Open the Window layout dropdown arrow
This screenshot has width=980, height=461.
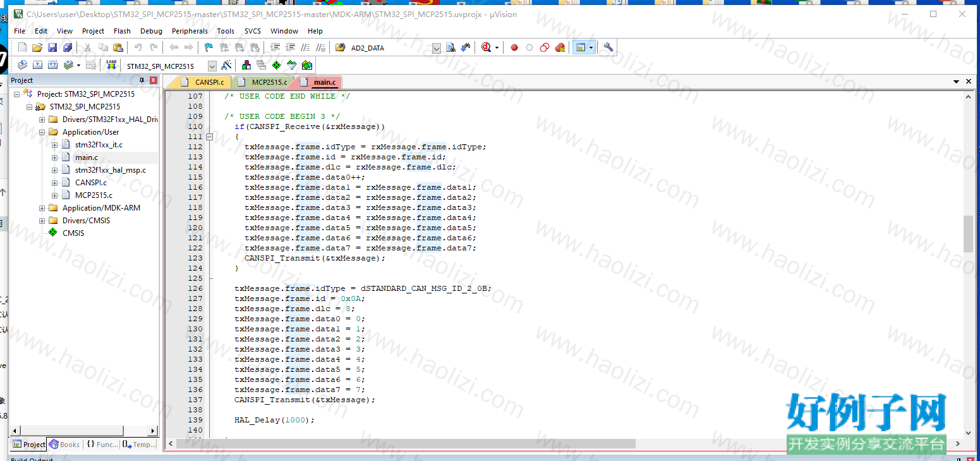click(591, 47)
